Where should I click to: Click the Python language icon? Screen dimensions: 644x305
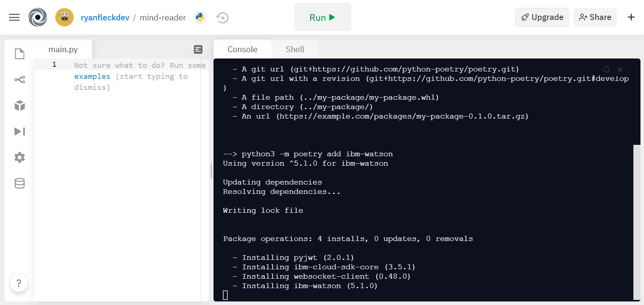point(200,17)
